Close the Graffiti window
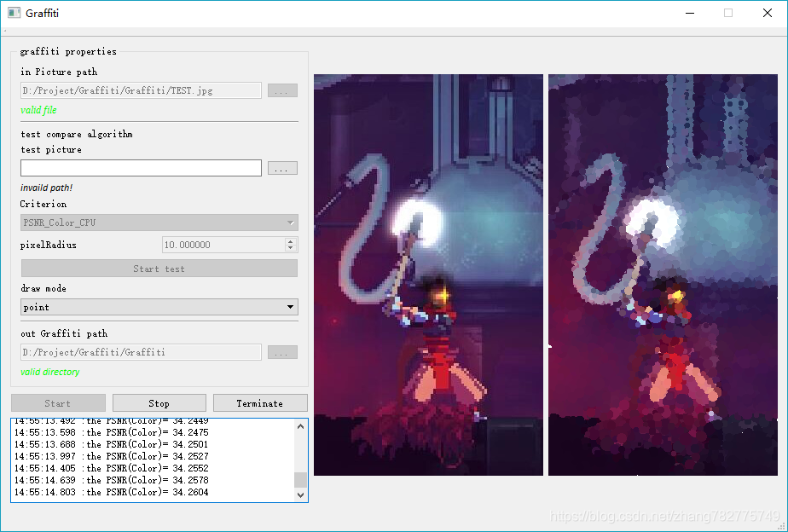This screenshot has width=788, height=532. point(768,13)
